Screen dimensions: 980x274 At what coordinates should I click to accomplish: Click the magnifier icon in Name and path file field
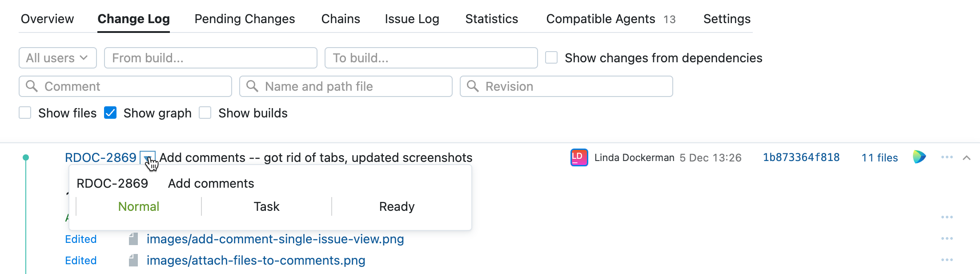pyautogui.click(x=252, y=86)
